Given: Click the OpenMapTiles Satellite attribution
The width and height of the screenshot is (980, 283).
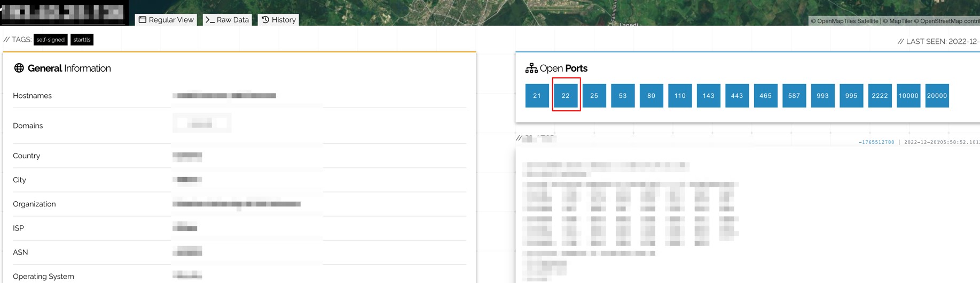Looking at the screenshot, I should (x=844, y=21).
